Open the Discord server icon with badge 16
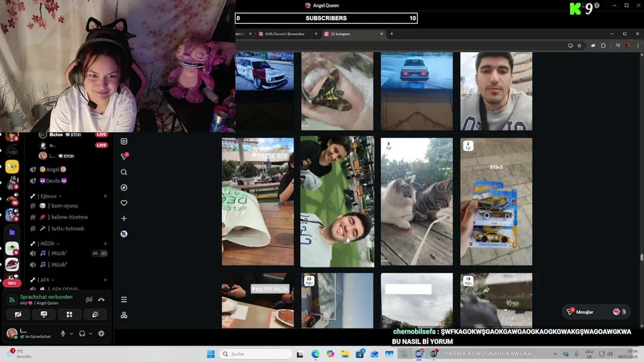644x362 pixels. pos(12,199)
